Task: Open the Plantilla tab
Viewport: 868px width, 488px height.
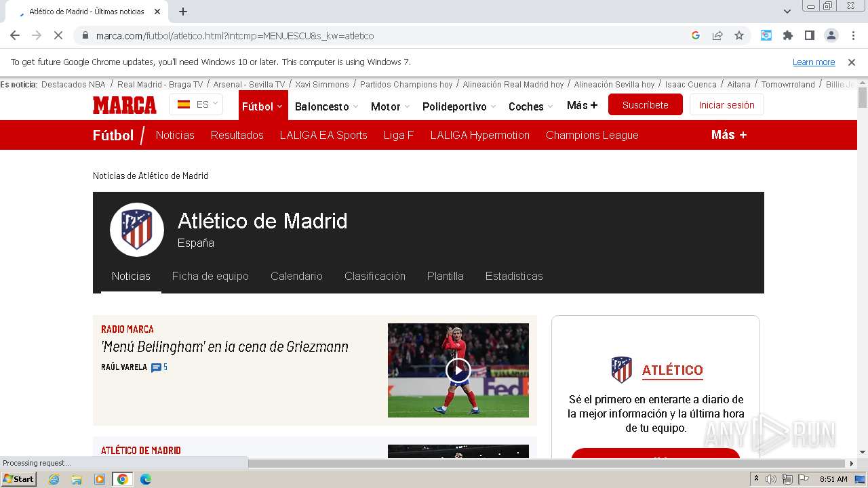Action: [446, 276]
